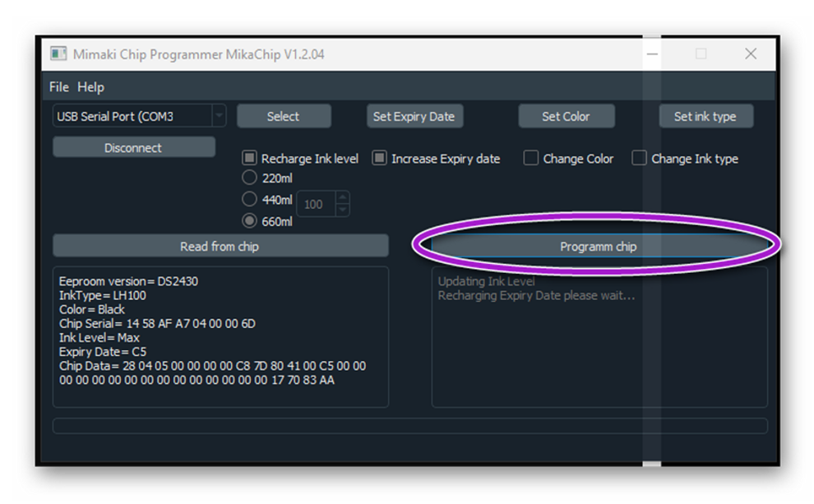Viewport: 814px width, 504px height.
Task: Close the MikaChip window
Action: point(750,53)
